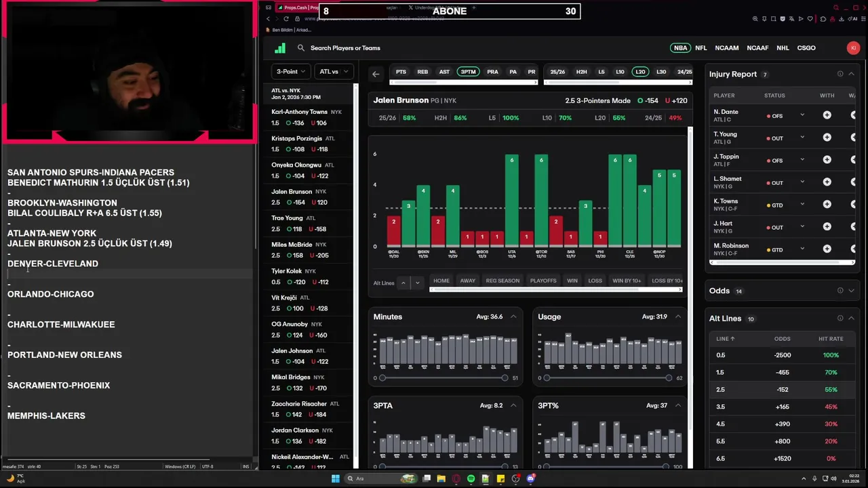Open Sticky Notes from the taskbar

point(500,479)
